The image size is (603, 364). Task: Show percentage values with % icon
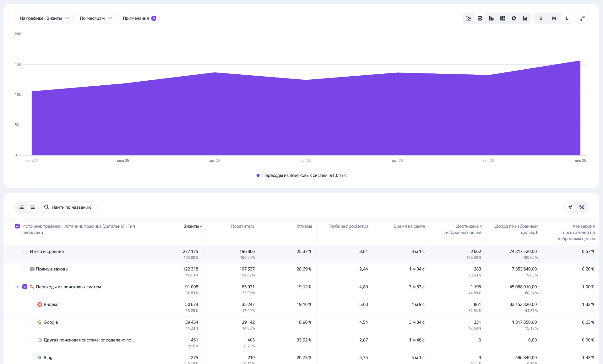[582, 207]
